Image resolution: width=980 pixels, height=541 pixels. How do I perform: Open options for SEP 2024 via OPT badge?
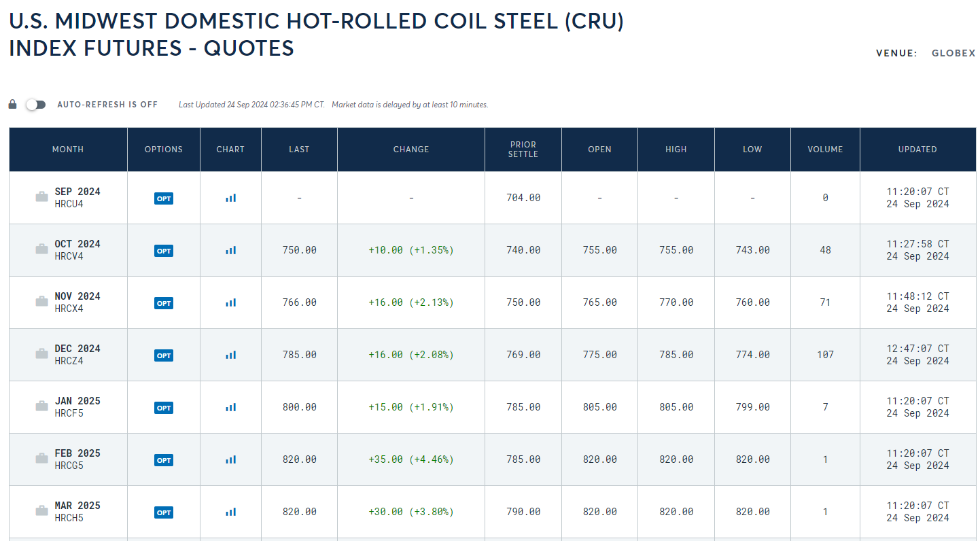164,198
